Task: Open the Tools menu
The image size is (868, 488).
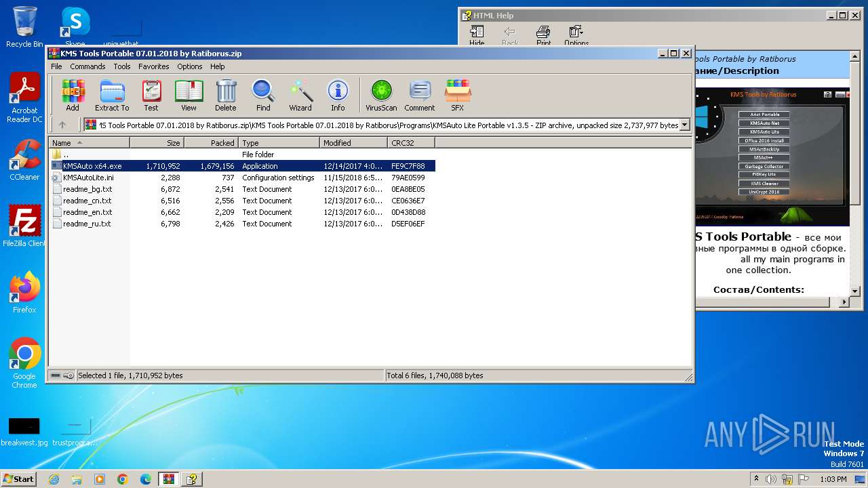Action: pos(122,66)
